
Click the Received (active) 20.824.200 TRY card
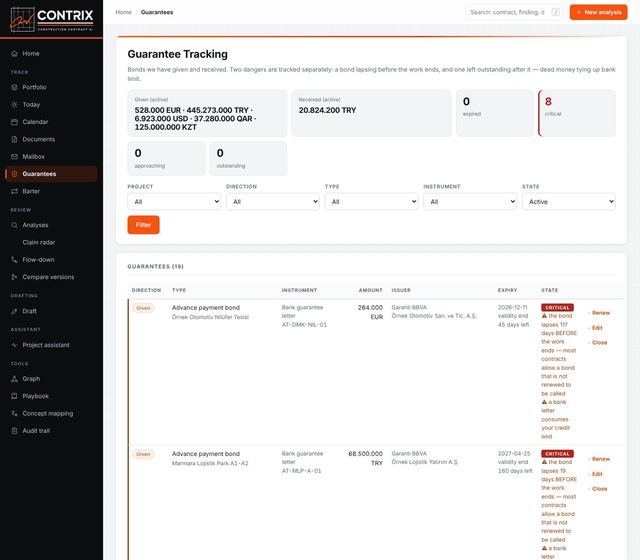pyautogui.click(x=371, y=113)
